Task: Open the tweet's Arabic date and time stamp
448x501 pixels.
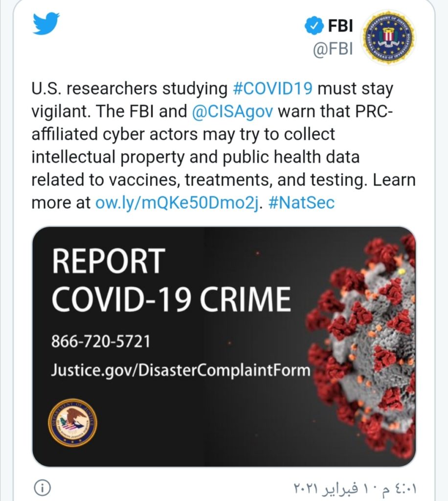Action: tap(356, 488)
